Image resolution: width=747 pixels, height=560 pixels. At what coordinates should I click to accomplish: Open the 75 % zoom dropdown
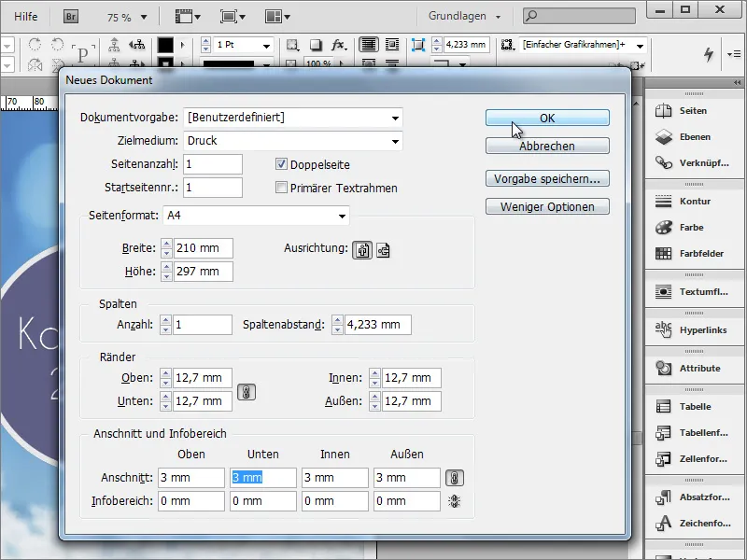point(144,18)
